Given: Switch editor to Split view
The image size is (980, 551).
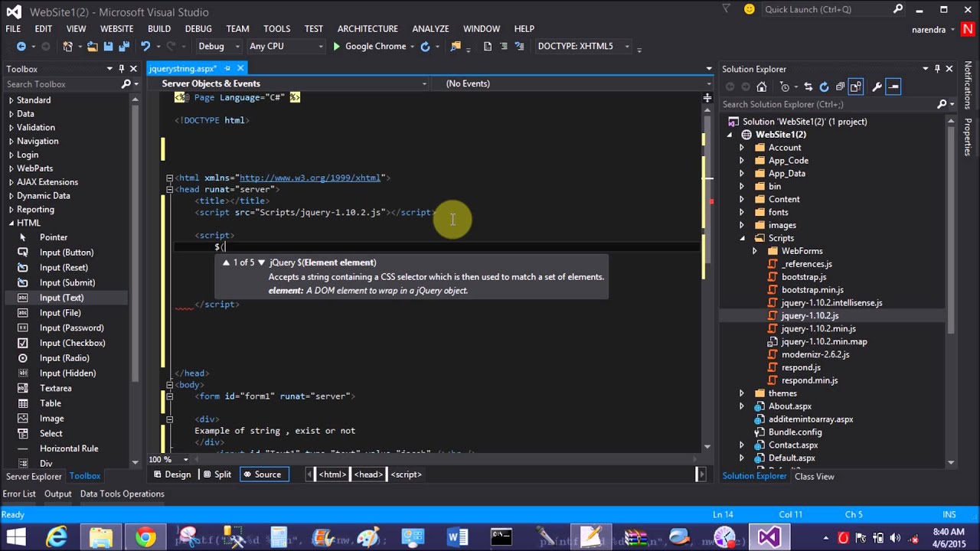Looking at the screenshot, I should [217, 474].
